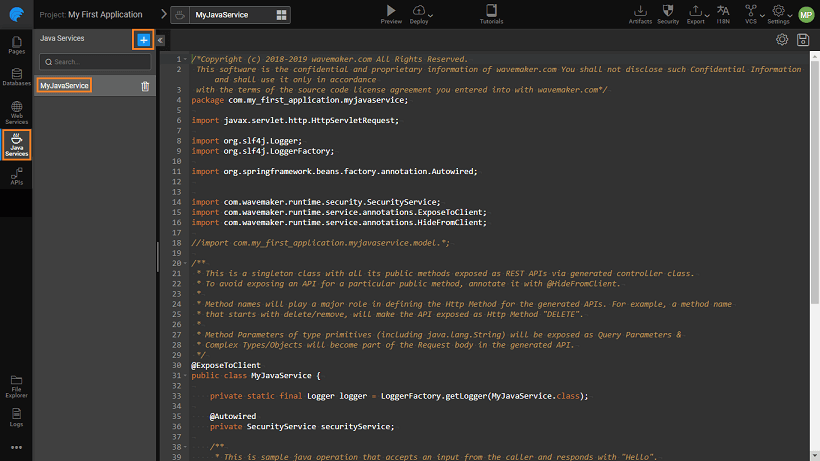The height and width of the screenshot is (461, 820).
Task: Open the Databases panel
Action: pos(16,78)
